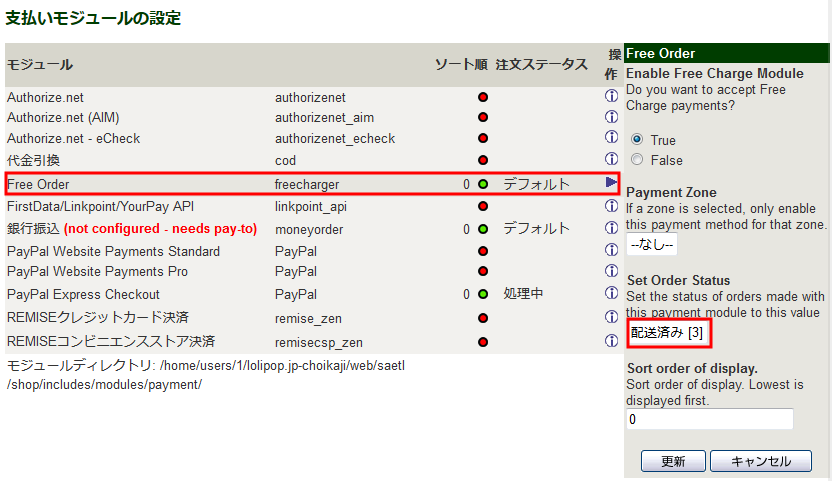Viewport: 832px width, 481px height.
Task: Click 処理中 order status text
Action: 523,294
